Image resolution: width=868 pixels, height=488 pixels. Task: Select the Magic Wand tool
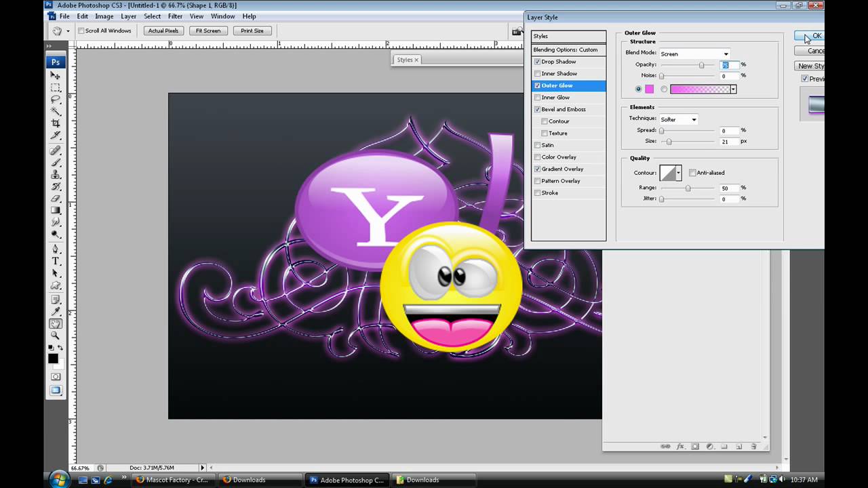(x=56, y=111)
